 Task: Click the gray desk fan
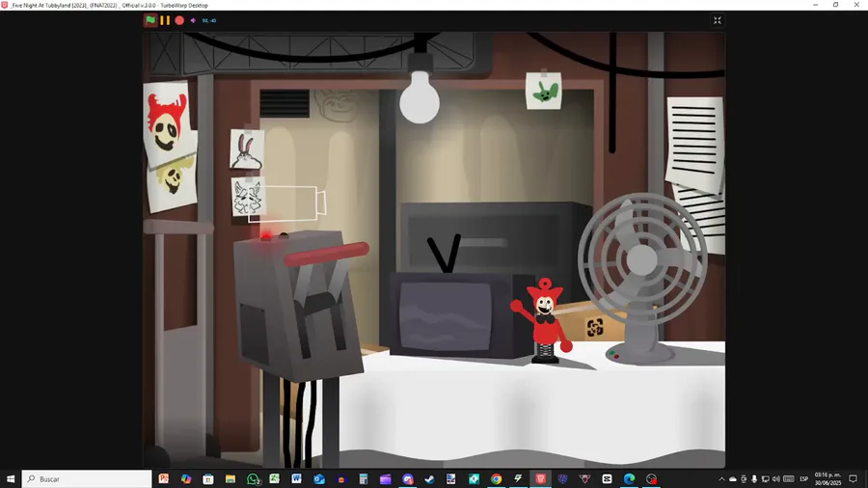tap(642, 277)
